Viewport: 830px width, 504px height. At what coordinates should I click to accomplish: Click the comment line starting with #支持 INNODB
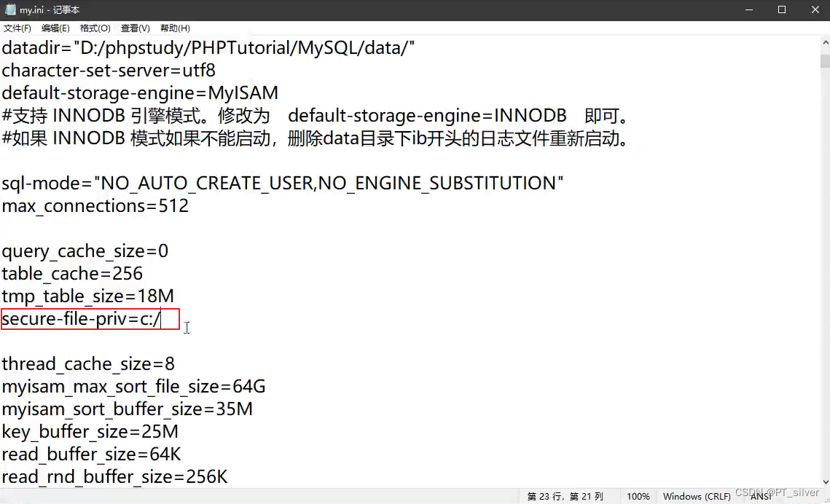(x=315, y=115)
